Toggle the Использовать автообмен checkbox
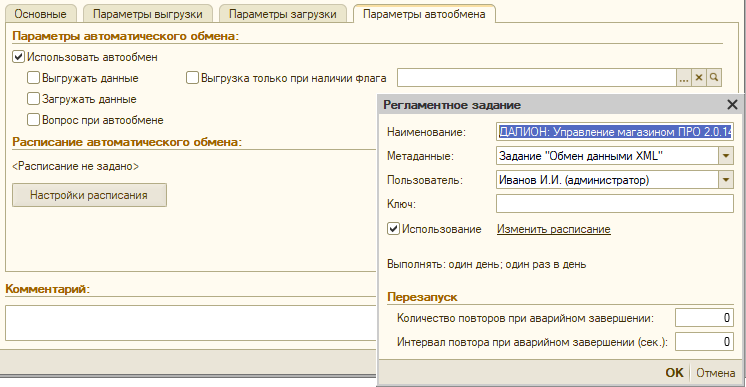 coord(19,57)
